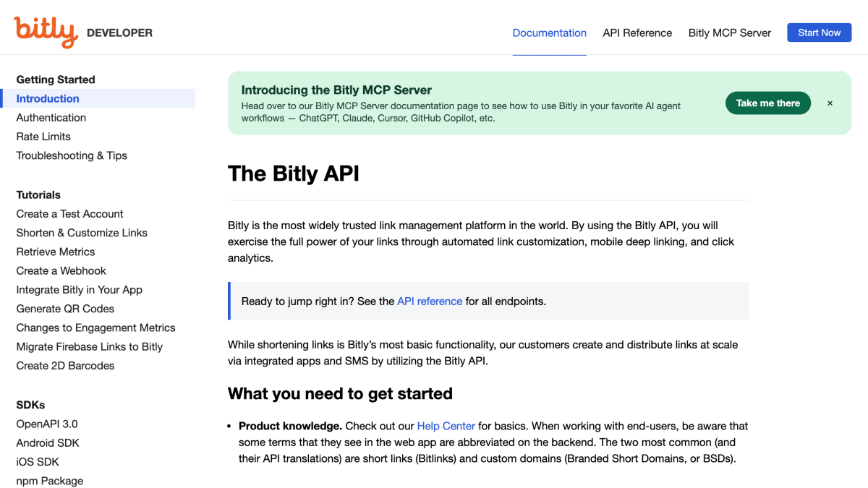Click the Start Now button
Screen dimensions: 868x488
[x=819, y=33]
